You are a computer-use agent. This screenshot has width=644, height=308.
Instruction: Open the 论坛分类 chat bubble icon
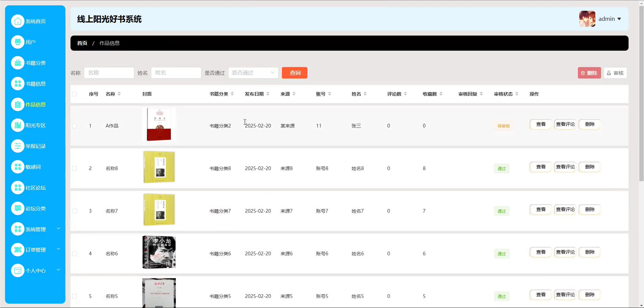pyautogui.click(x=18, y=208)
